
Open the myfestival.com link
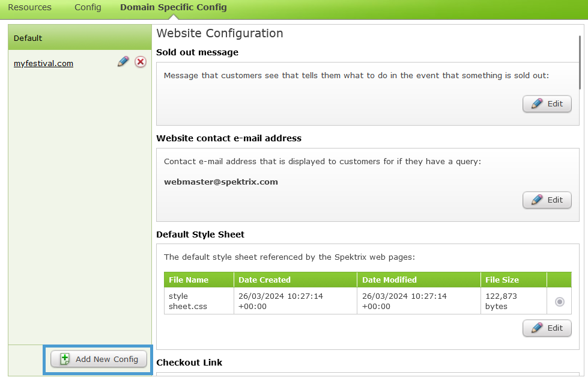pos(43,64)
